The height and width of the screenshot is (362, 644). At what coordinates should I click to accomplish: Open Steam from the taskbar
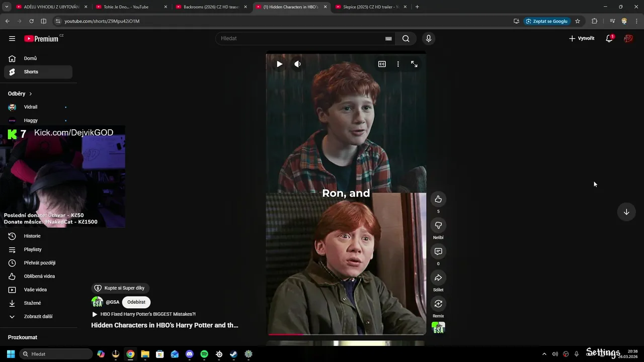point(234,354)
